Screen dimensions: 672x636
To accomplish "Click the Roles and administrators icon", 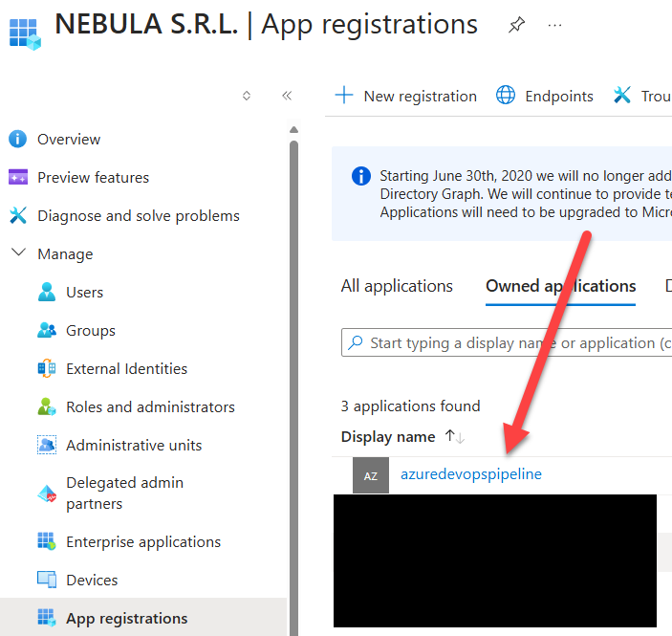I will 47,407.
